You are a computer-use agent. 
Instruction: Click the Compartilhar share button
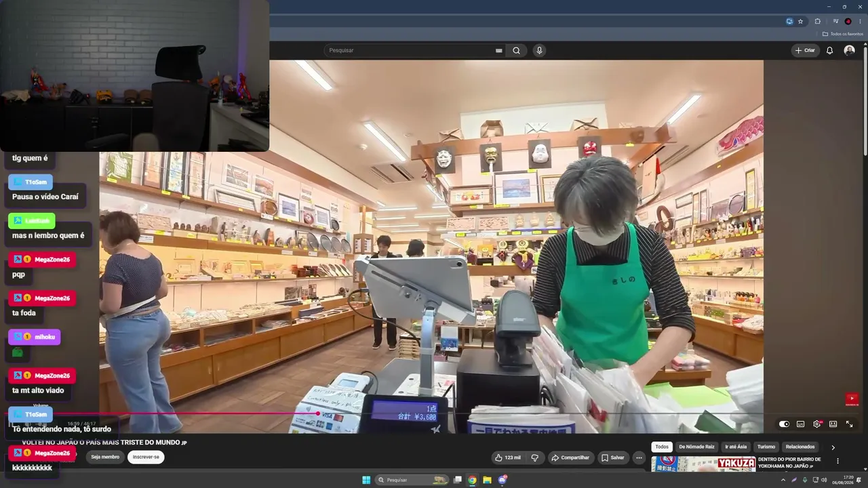571,457
